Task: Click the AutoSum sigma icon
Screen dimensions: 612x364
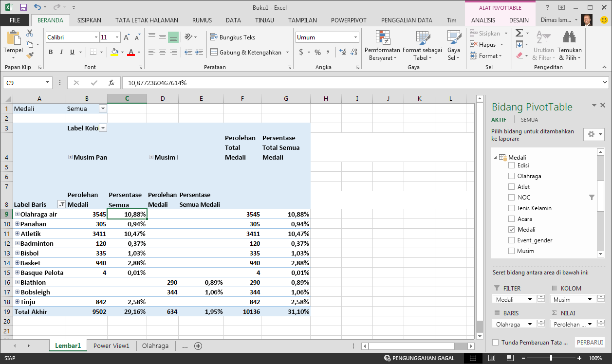Action: pyautogui.click(x=519, y=33)
